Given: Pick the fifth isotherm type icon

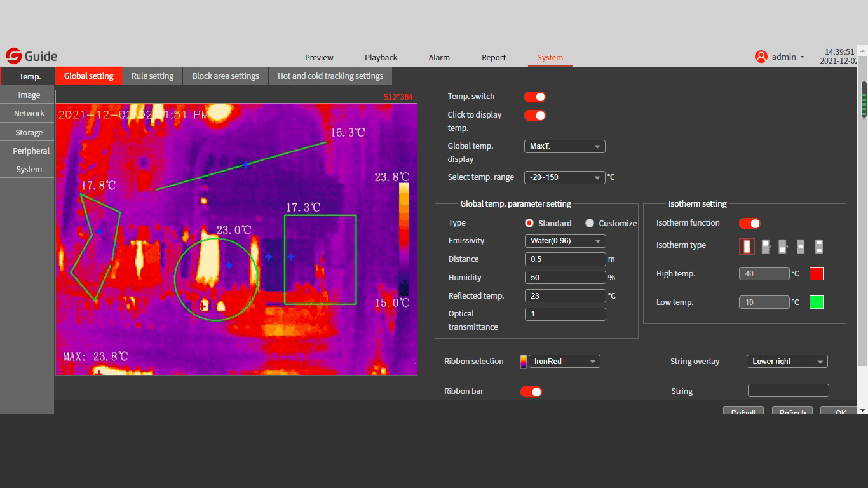Looking at the screenshot, I should pos(819,246).
